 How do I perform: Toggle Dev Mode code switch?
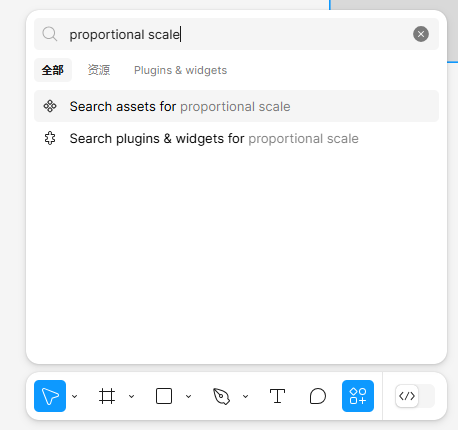[415, 396]
